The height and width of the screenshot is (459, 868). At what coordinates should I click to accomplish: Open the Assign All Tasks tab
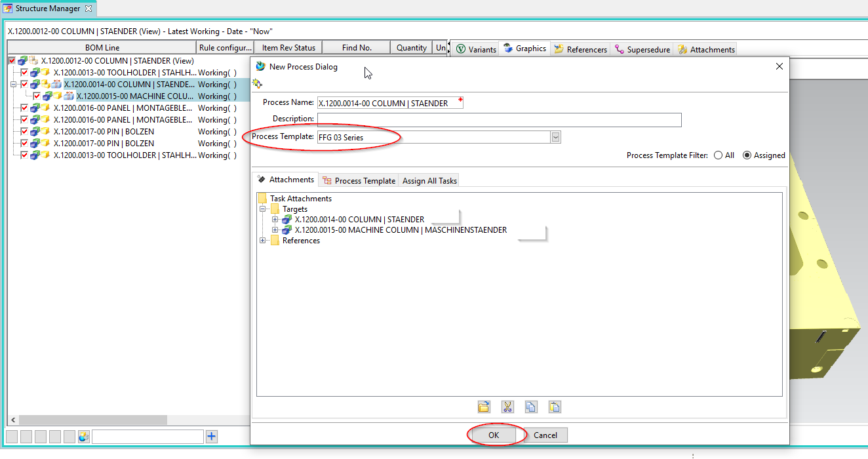pos(429,180)
